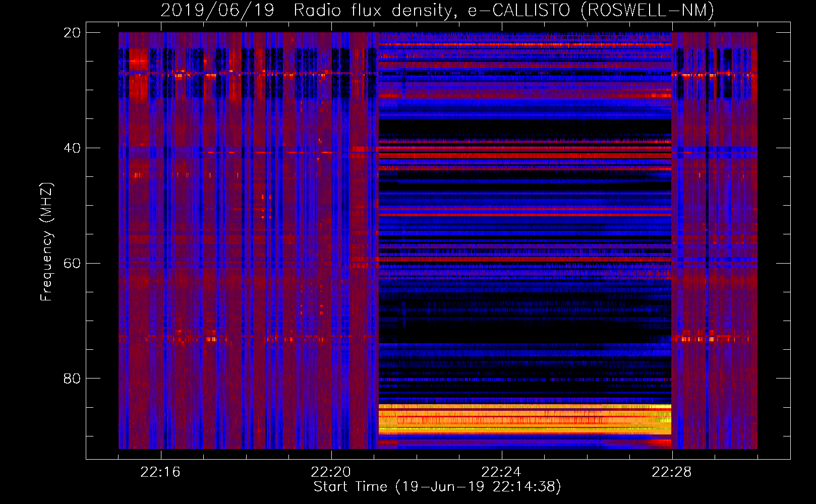816x504 pixels.
Task: Click the date 2019/06/19 in title
Action: click(x=217, y=10)
